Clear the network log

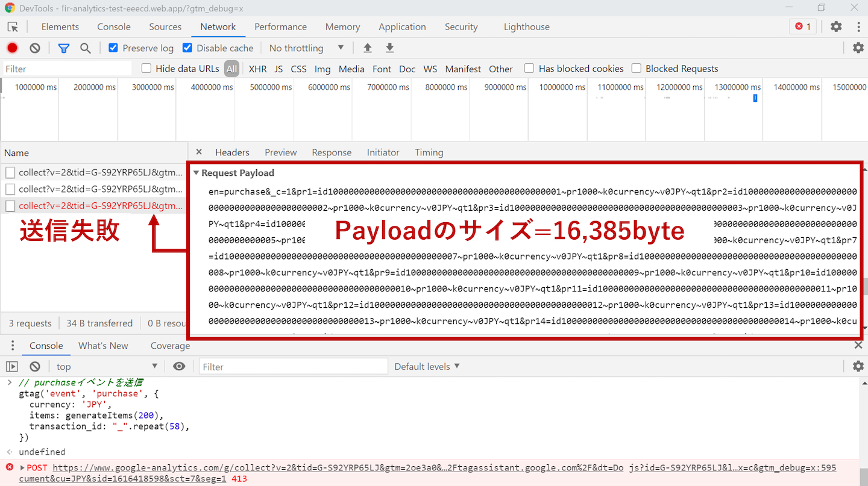[x=35, y=48]
